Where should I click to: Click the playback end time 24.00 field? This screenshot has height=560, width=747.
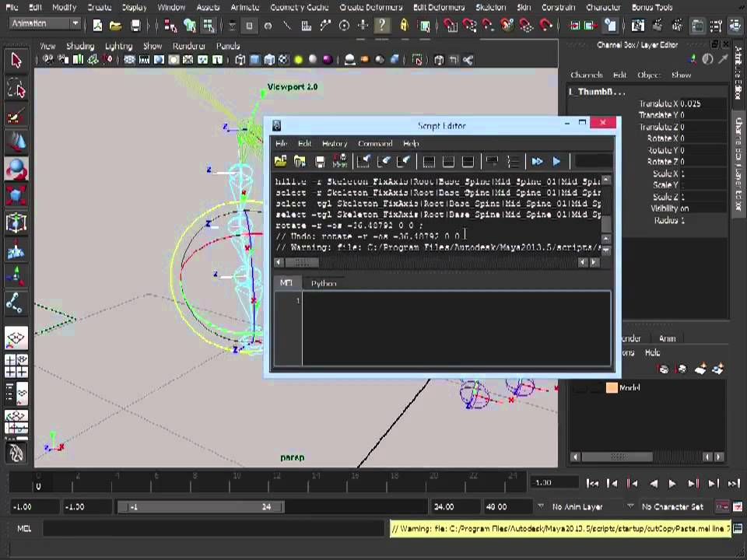(x=455, y=506)
